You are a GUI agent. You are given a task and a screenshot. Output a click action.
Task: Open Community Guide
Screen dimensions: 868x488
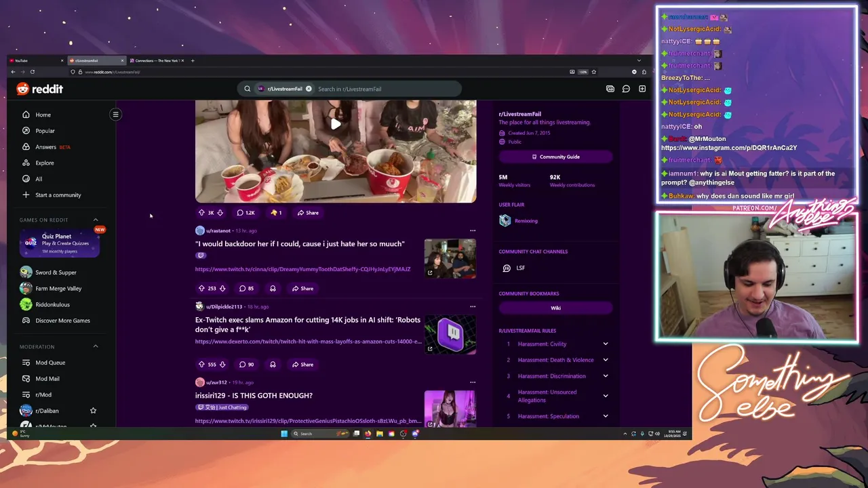555,157
